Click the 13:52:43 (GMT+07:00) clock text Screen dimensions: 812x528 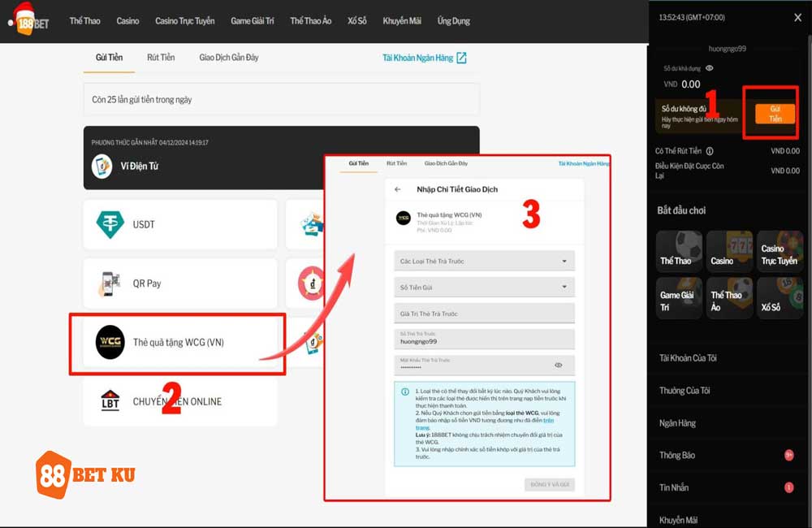[692, 17]
